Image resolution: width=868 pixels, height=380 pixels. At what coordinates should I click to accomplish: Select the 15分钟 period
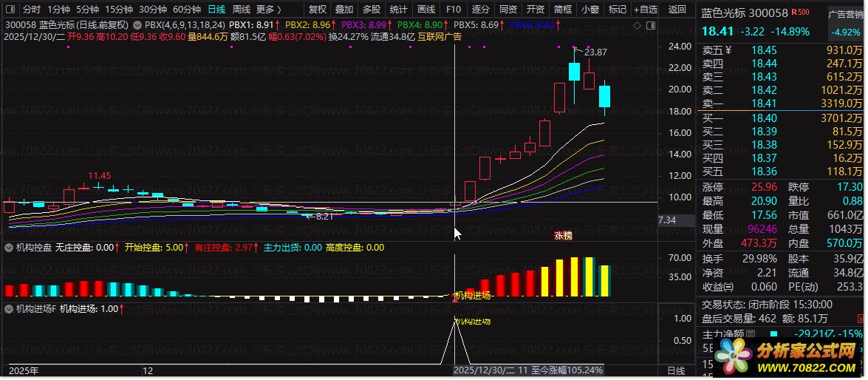click(119, 10)
